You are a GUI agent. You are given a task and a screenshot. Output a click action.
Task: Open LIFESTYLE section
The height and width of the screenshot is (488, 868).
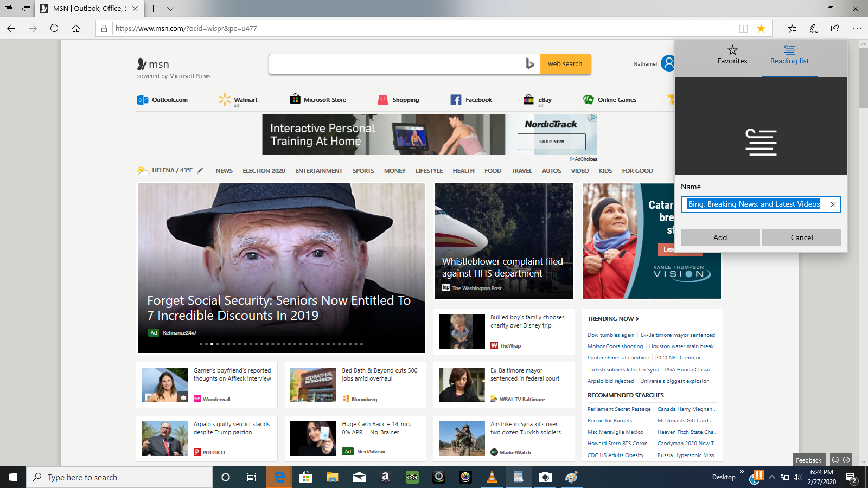tap(429, 171)
